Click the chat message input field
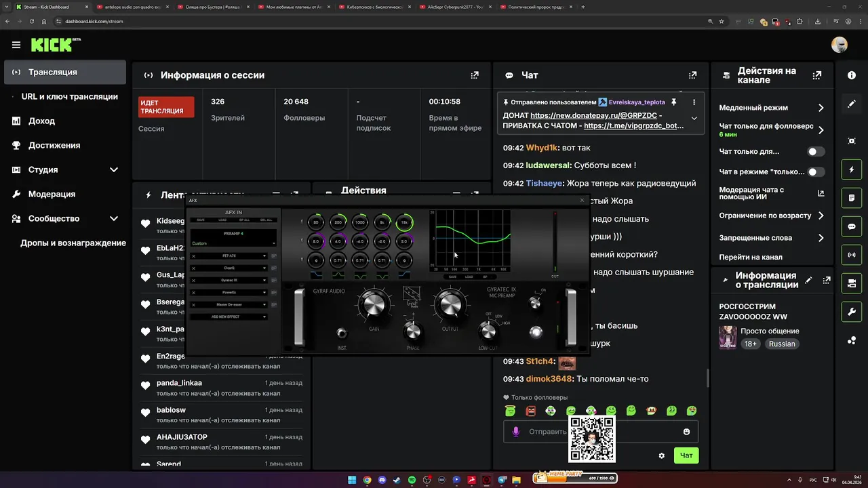The image size is (868, 488). click(x=601, y=432)
